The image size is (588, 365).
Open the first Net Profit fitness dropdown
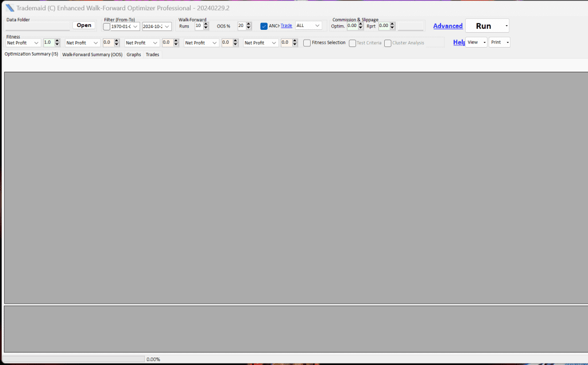coord(37,43)
